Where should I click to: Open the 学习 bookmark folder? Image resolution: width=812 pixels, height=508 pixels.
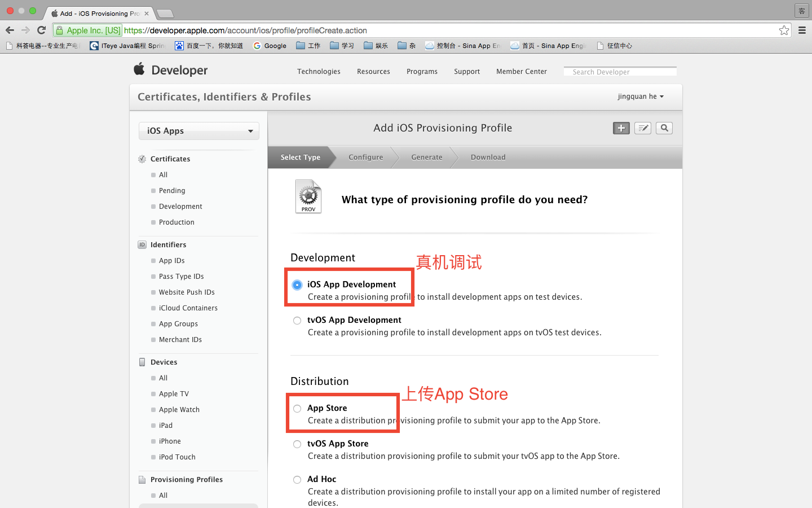(x=342, y=46)
